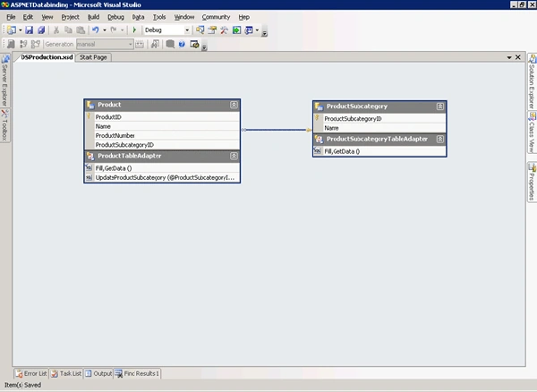Viewport: 537px width, 392px height.
Task: Open undo history dropdown arrow
Action: click(105, 30)
